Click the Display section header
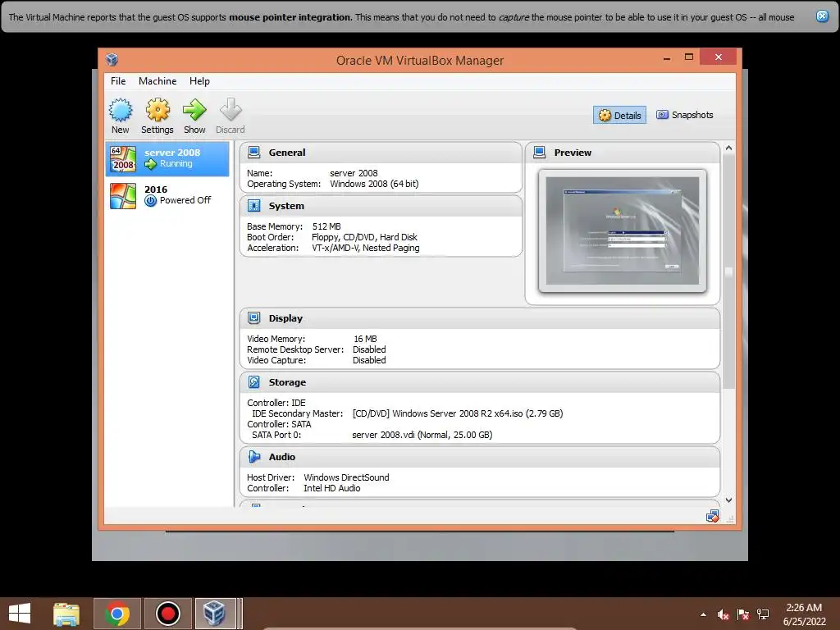This screenshot has height=630, width=840. point(480,318)
